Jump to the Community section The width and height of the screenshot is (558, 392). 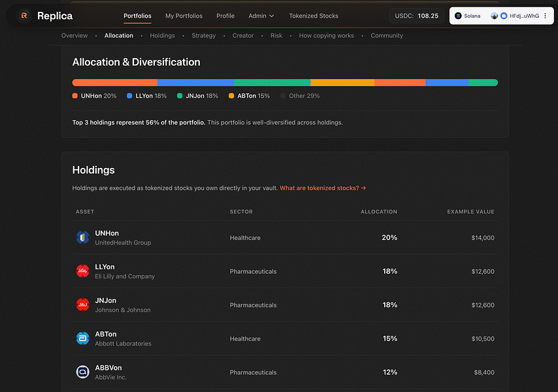pos(387,35)
